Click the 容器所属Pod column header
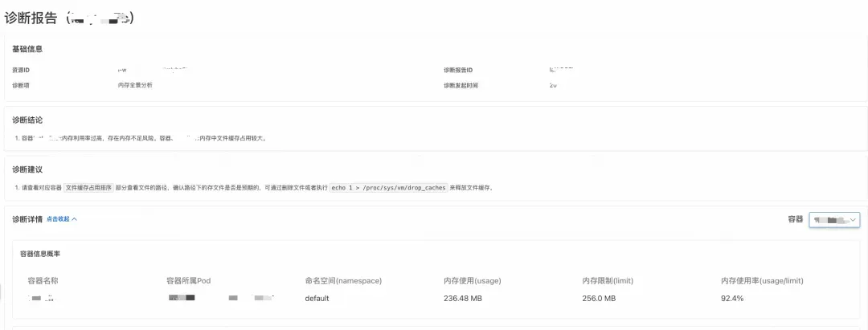Image resolution: width=868 pixels, height=330 pixels. pos(188,281)
